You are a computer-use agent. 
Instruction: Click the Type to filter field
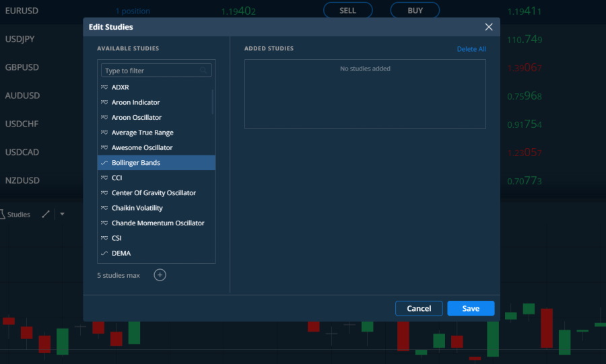pyautogui.click(x=156, y=70)
